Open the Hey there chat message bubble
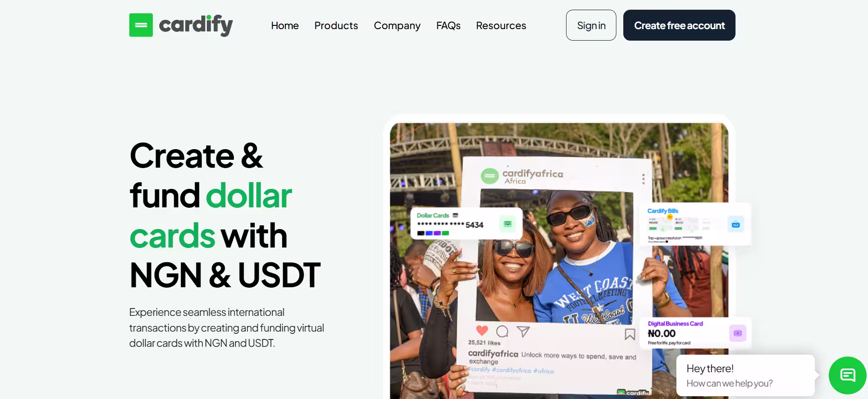The height and width of the screenshot is (399, 868). click(746, 375)
